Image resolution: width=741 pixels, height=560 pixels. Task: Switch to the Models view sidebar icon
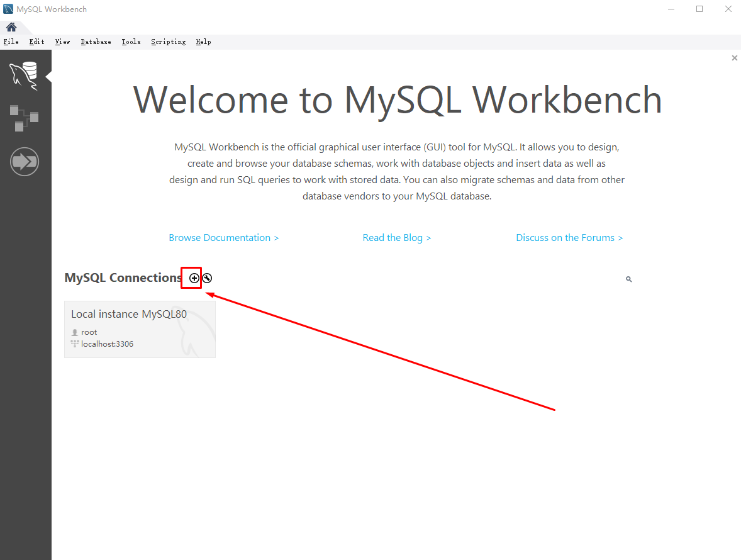[x=24, y=118]
